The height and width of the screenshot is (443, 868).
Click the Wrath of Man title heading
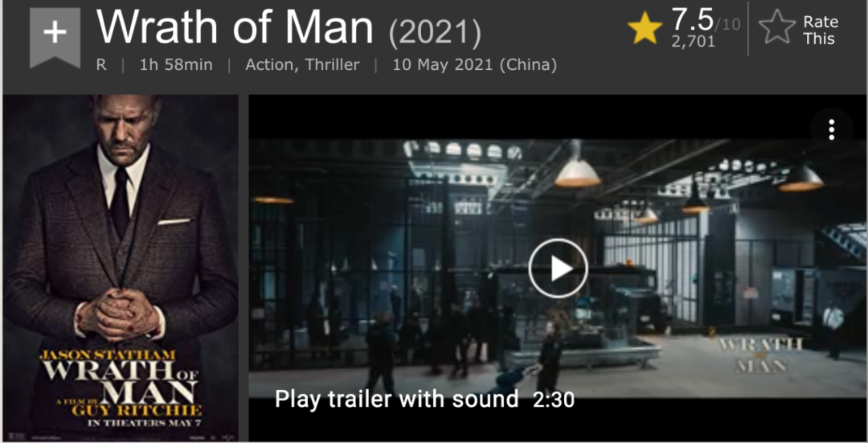tap(235, 27)
